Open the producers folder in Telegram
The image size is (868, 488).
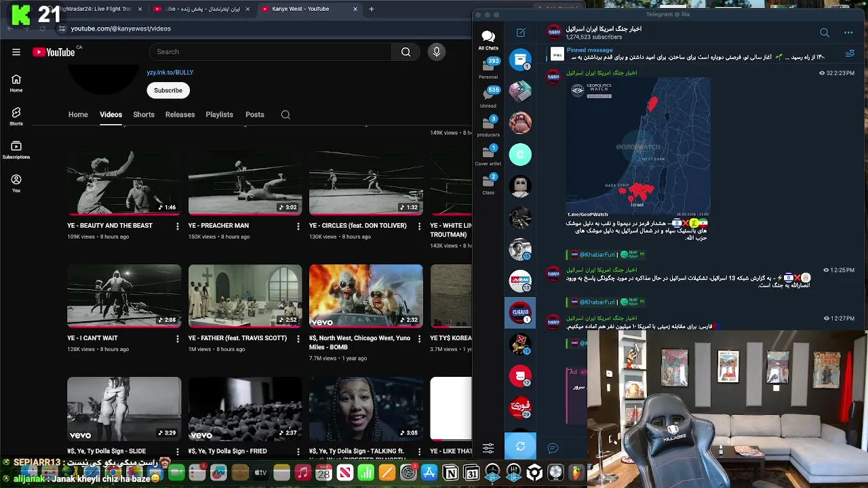pyautogui.click(x=488, y=126)
